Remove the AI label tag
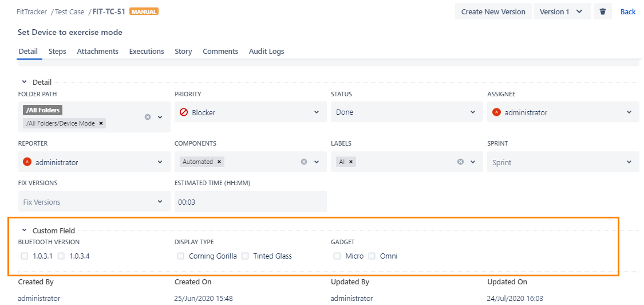The width and height of the screenshot is (644, 305). click(x=351, y=162)
